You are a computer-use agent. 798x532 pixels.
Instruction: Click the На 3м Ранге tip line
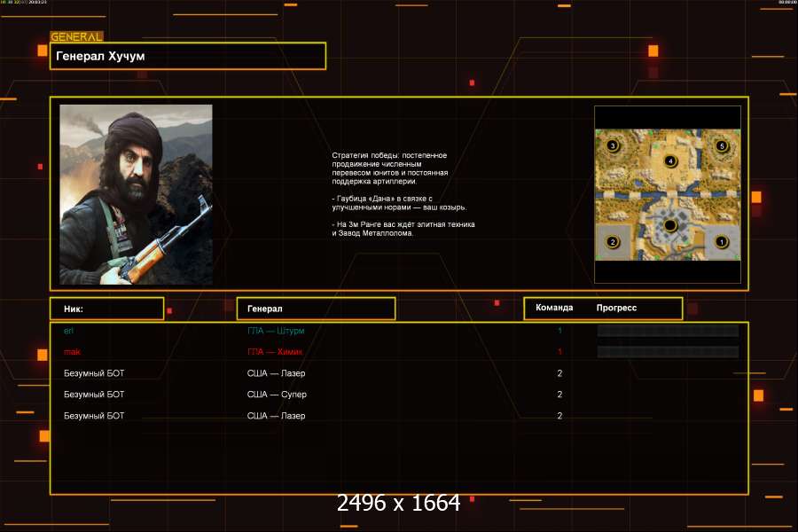point(403,229)
